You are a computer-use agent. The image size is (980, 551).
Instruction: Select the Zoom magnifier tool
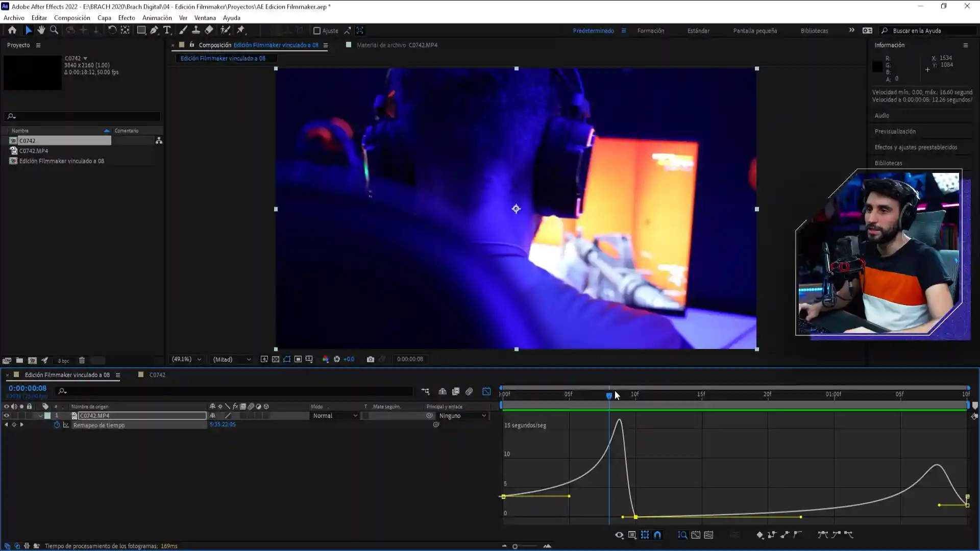pyautogui.click(x=54, y=30)
